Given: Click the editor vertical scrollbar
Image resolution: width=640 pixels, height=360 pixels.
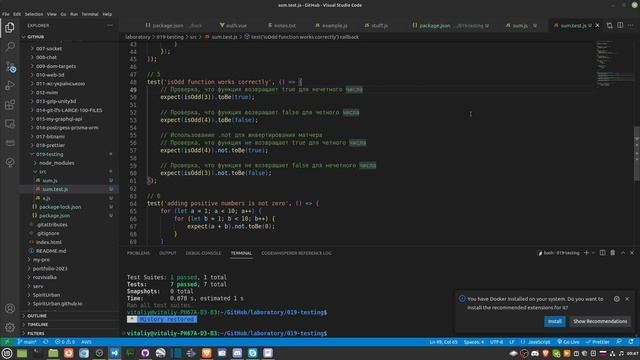Looking at the screenshot, I should tap(637, 153).
